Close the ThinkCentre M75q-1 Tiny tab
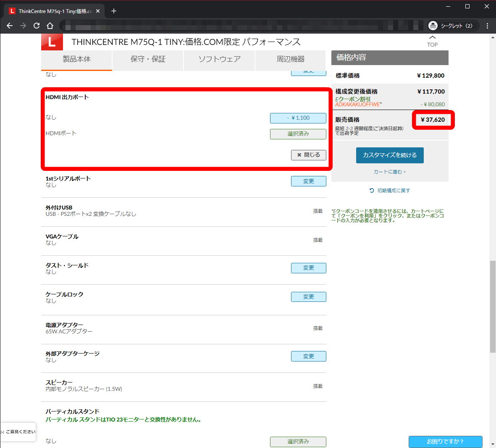The image size is (496, 448). pos(98,11)
